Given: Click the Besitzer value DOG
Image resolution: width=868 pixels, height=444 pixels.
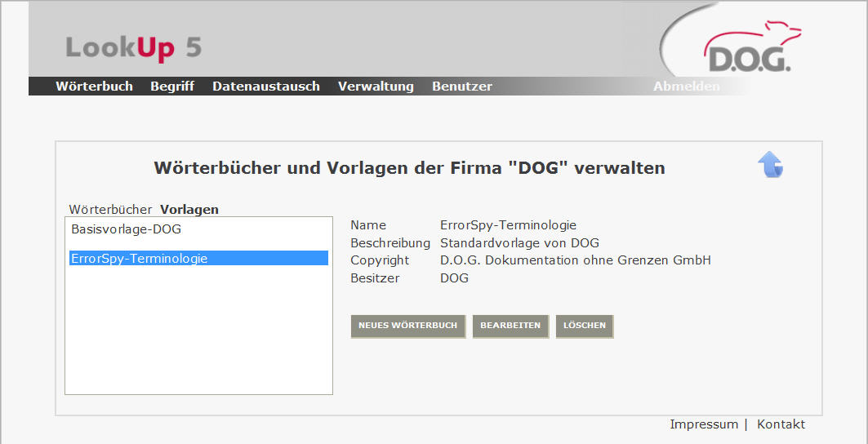Looking at the screenshot, I should (455, 278).
